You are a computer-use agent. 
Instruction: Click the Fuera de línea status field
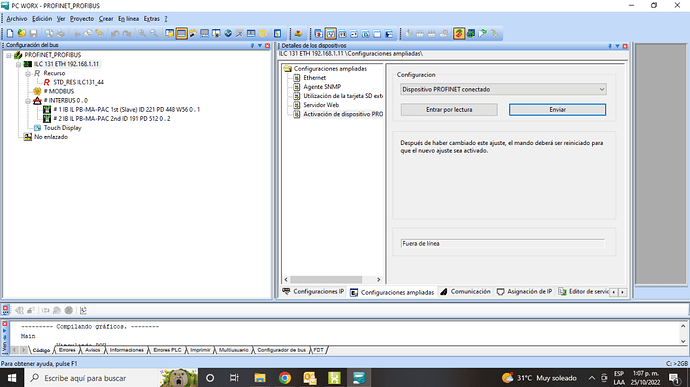(503, 243)
